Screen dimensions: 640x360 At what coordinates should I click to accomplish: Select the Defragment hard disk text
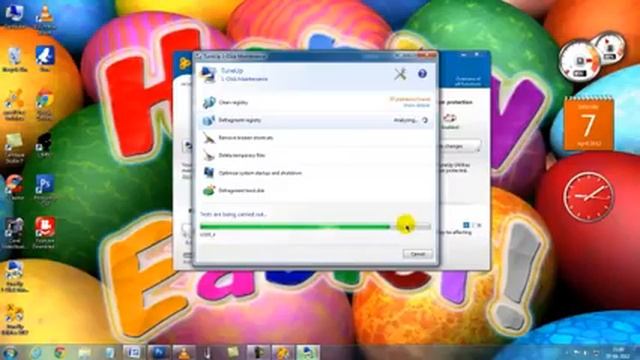241,191
